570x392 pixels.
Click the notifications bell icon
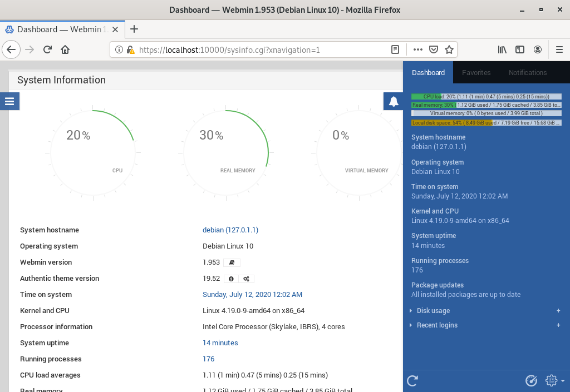(x=393, y=101)
